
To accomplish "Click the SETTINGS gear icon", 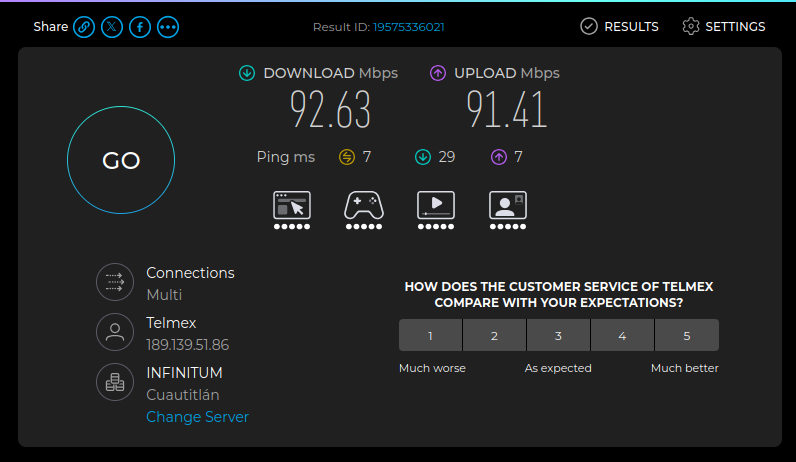I will coord(691,26).
